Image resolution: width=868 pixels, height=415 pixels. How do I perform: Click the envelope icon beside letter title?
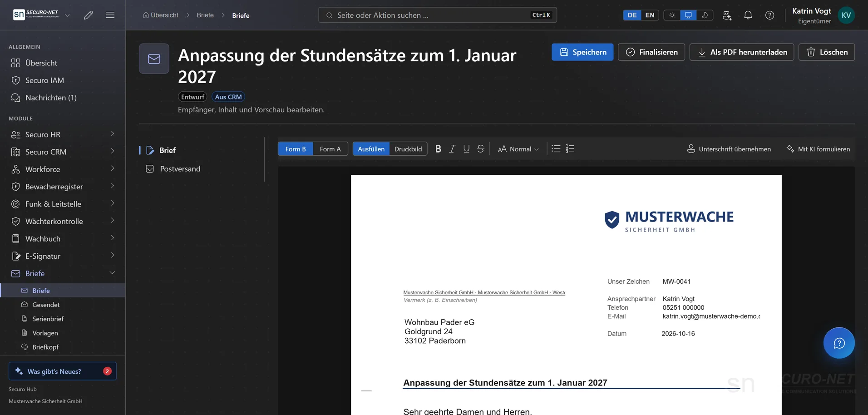[154, 59]
